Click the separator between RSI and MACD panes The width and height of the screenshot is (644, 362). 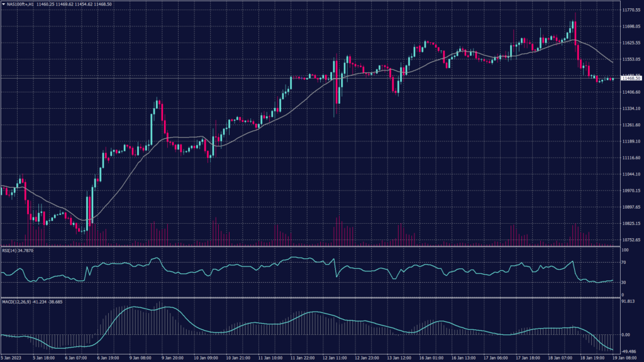click(x=308, y=298)
